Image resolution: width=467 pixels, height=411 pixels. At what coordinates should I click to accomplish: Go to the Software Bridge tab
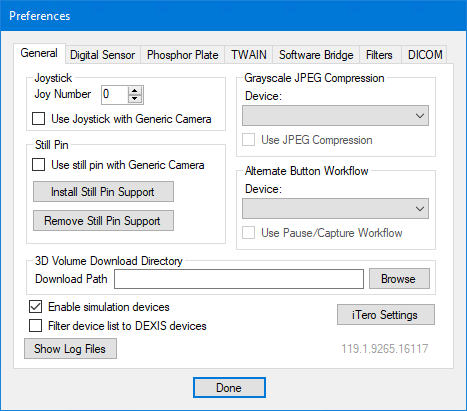point(316,55)
